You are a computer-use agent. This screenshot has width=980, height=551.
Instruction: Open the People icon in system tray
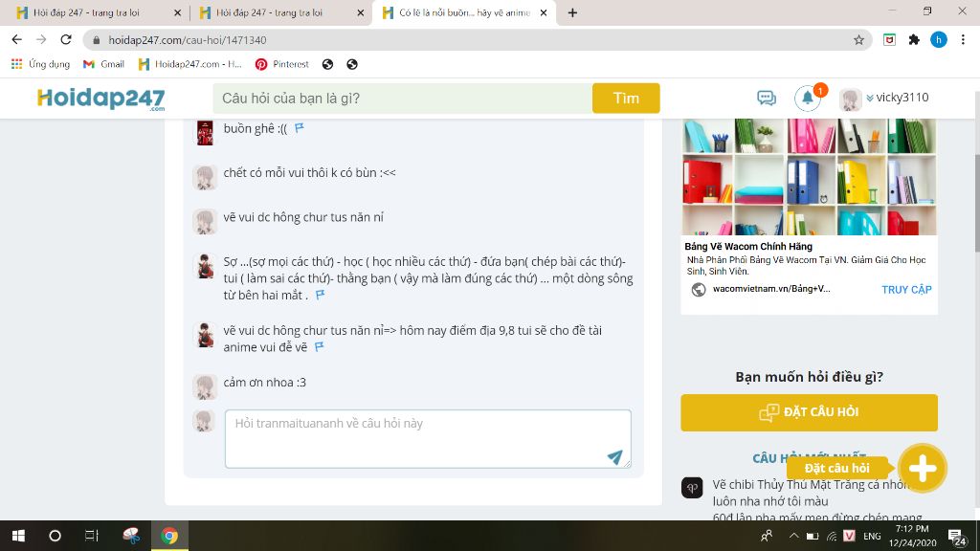click(x=767, y=536)
